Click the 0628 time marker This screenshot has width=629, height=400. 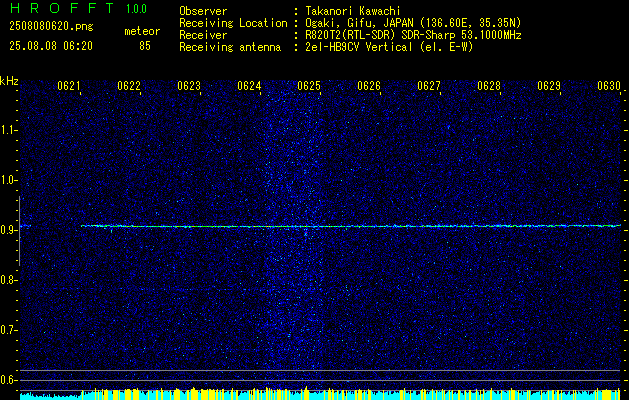(x=489, y=86)
